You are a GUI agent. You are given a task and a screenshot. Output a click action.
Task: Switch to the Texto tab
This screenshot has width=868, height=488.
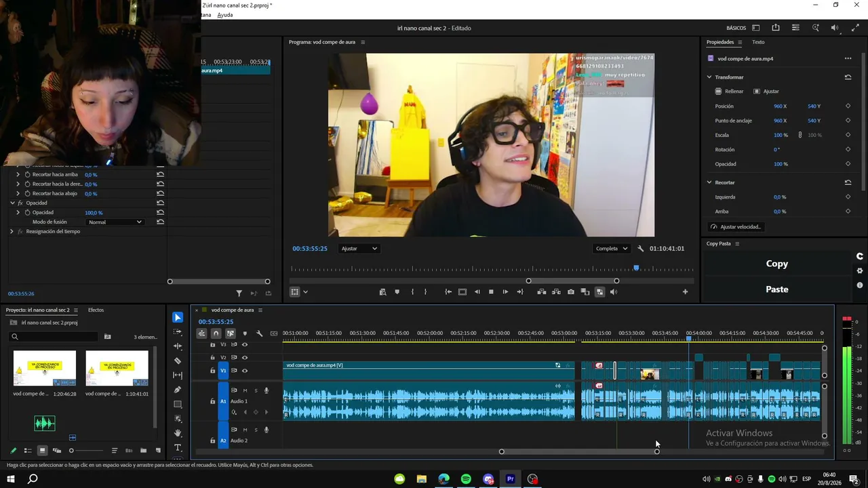[758, 42]
